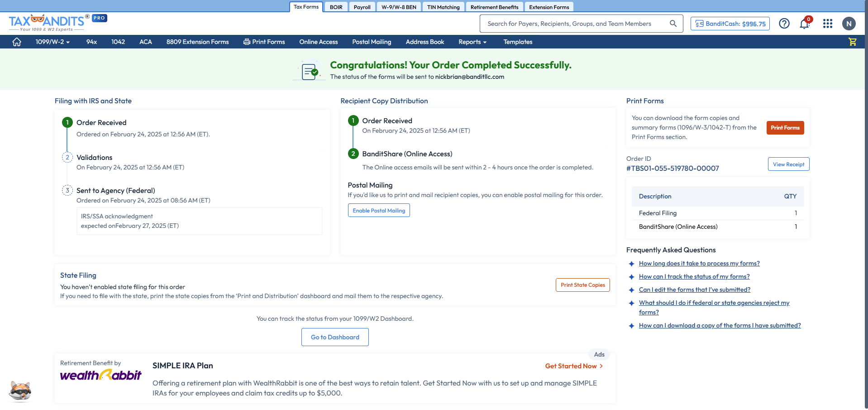Click Print State Copies button

point(582,285)
